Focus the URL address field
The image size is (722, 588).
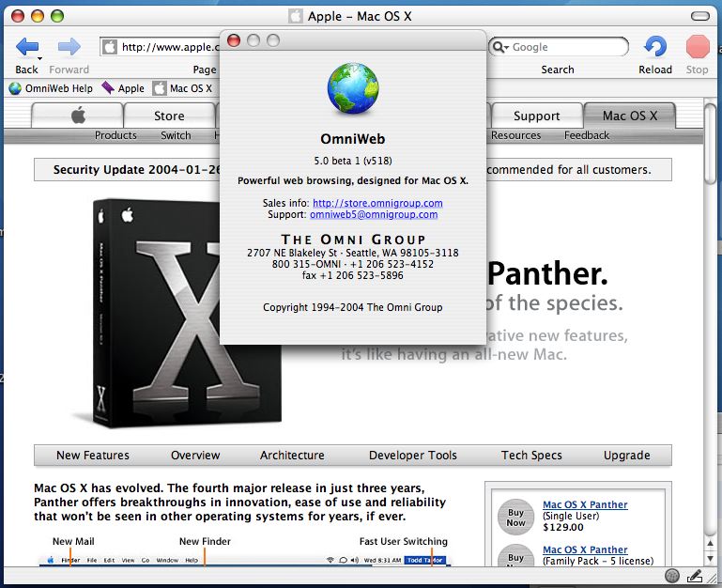(x=160, y=47)
